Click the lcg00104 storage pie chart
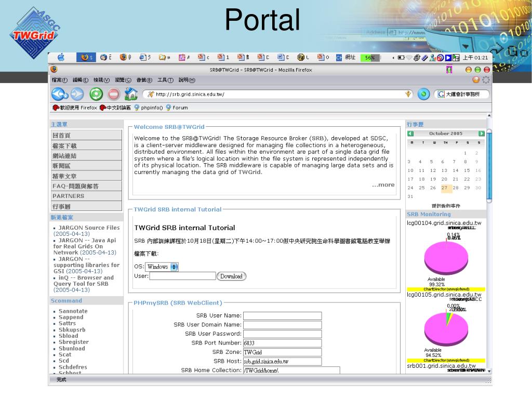The height and width of the screenshot is (399, 532). pyautogui.click(x=446, y=259)
